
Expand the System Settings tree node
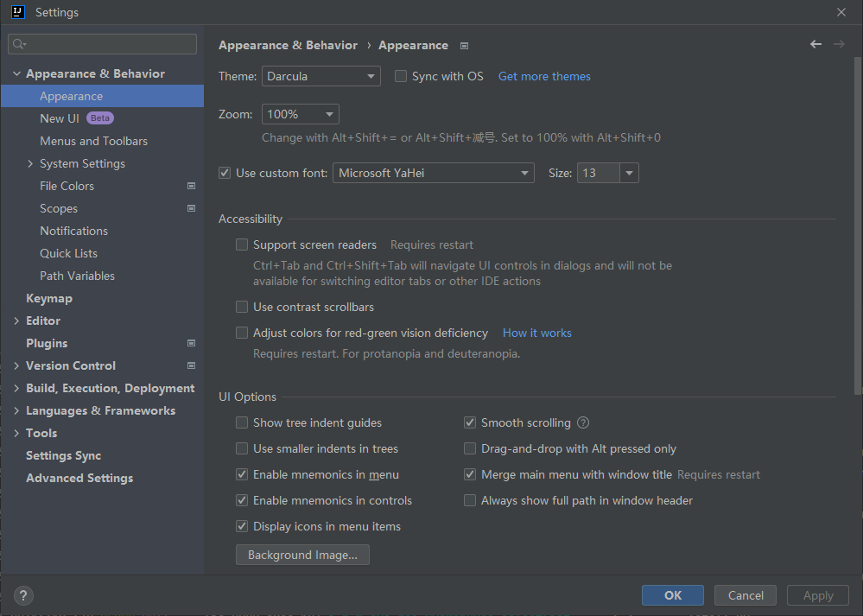30,163
